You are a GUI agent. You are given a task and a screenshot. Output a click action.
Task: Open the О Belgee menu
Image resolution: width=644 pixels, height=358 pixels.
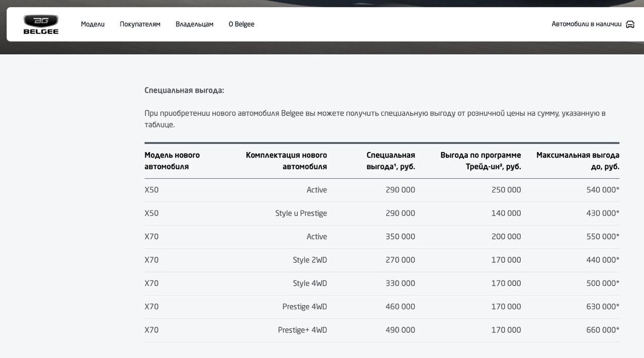242,24
